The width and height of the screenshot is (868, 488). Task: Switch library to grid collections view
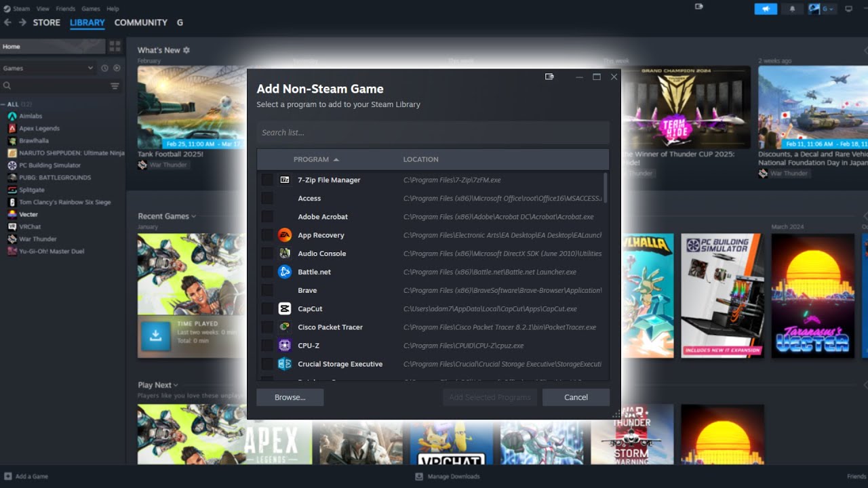(x=115, y=46)
